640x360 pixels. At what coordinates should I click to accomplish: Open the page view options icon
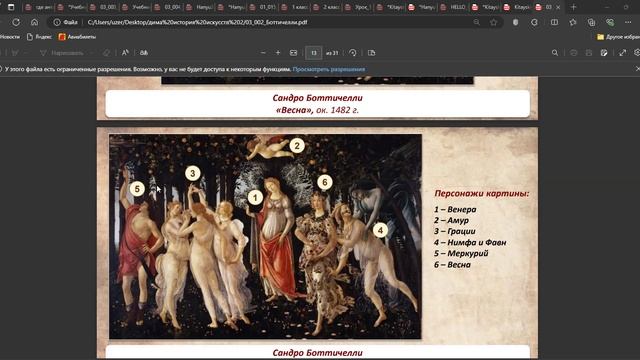[x=371, y=53]
